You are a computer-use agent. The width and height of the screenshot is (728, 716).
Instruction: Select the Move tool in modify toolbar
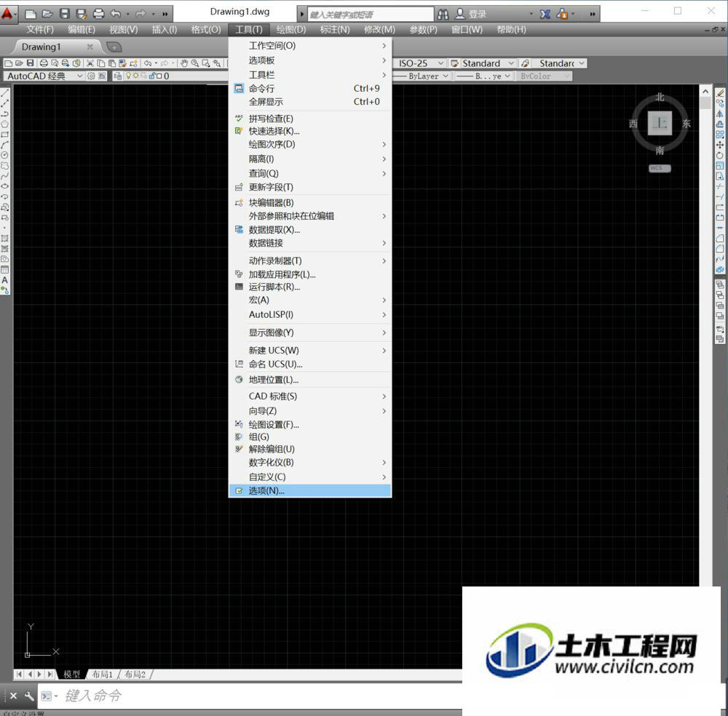click(720, 145)
